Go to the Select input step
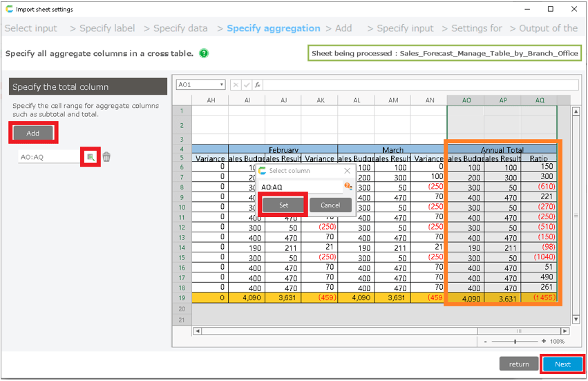The image size is (588, 381). pyautogui.click(x=31, y=28)
